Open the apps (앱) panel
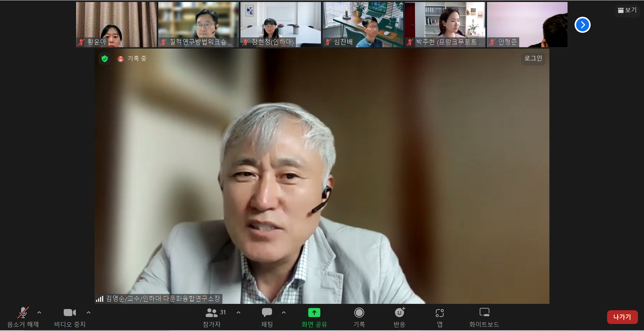This screenshot has height=331, width=644. [440, 317]
